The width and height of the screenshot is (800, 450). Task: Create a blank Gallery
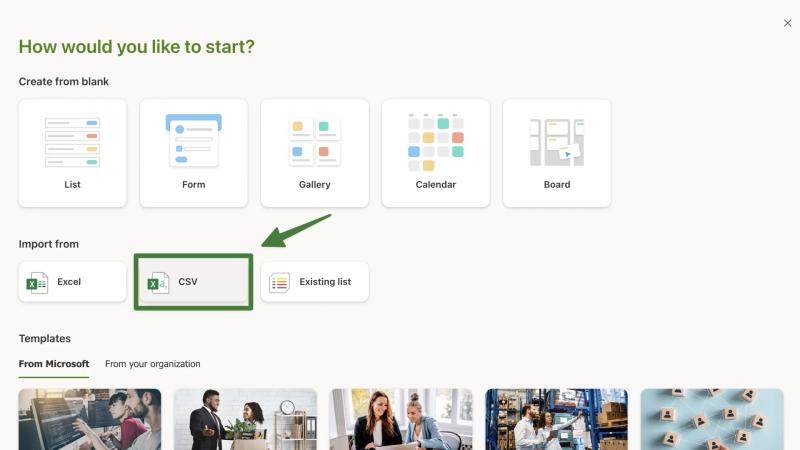point(315,153)
